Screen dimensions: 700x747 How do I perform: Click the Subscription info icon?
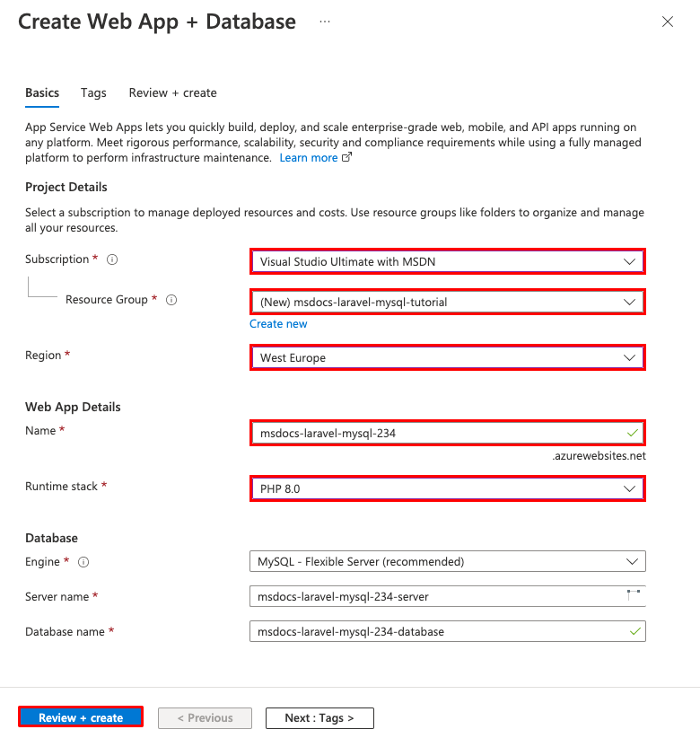(x=113, y=259)
